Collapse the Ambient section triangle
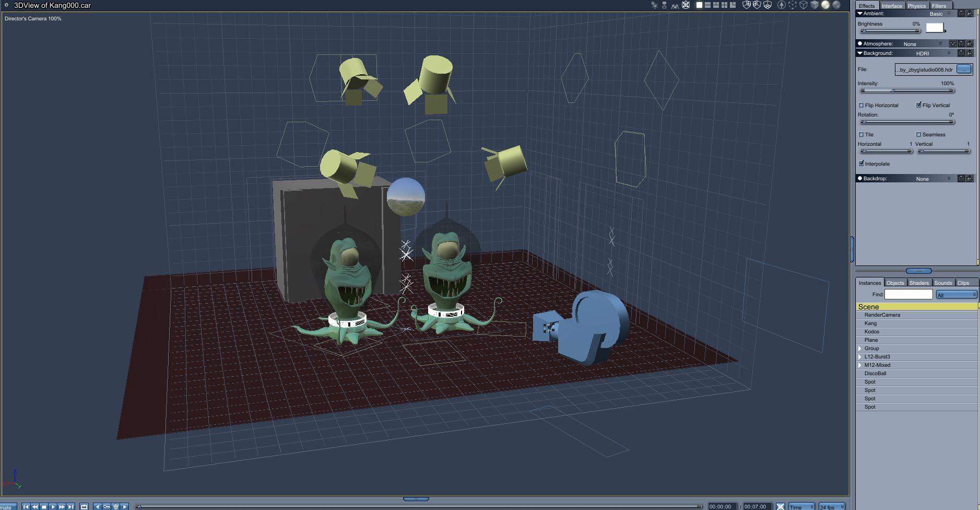Screen dimensions: 980x510 pos(860,14)
